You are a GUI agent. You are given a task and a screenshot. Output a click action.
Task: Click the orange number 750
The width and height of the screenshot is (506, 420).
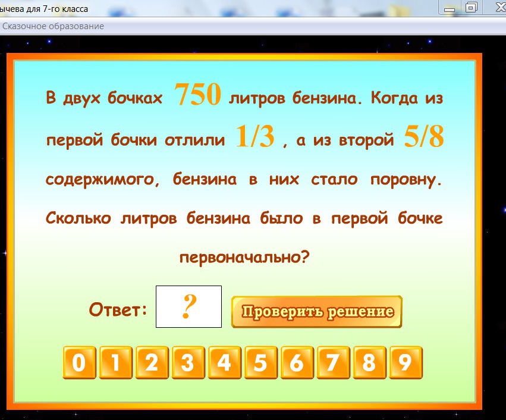pos(197,94)
